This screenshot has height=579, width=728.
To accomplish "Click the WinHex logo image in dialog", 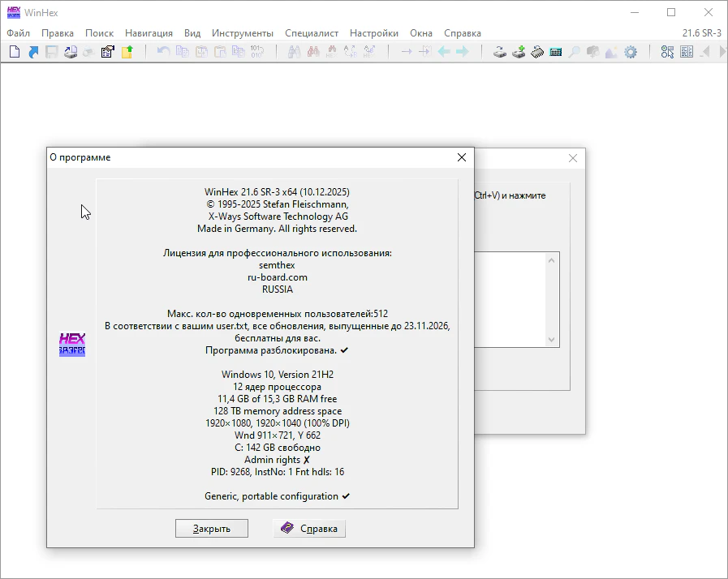I will 72,345.
